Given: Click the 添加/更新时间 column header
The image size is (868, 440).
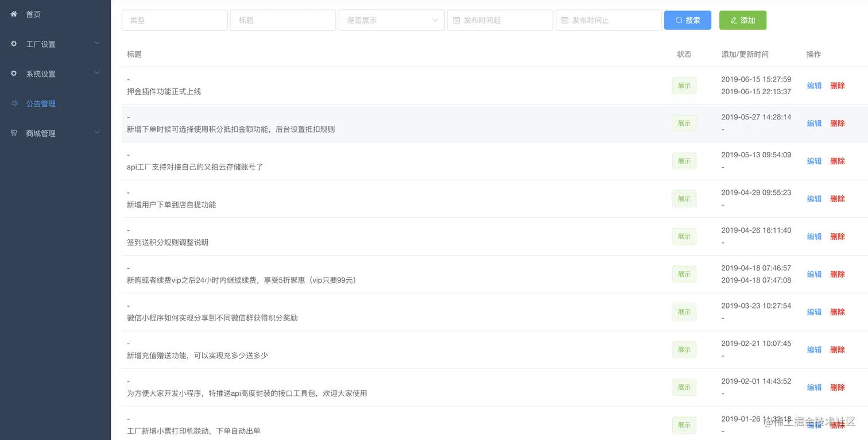Looking at the screenshot, I should [745, 54].
